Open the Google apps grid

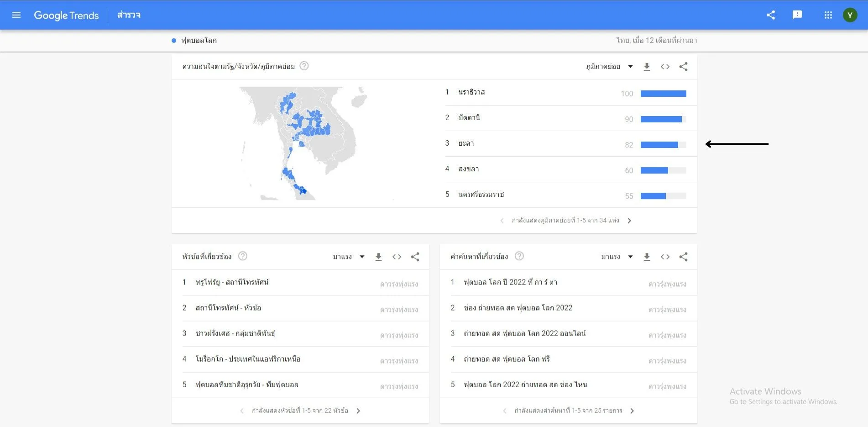point(828,15)
